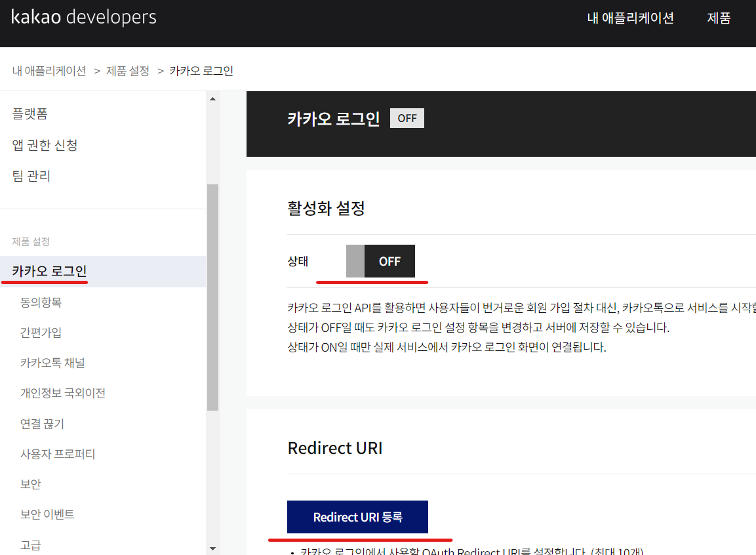Click the 상태 label
The image size is (756, 555).
[x=298, y=261]
